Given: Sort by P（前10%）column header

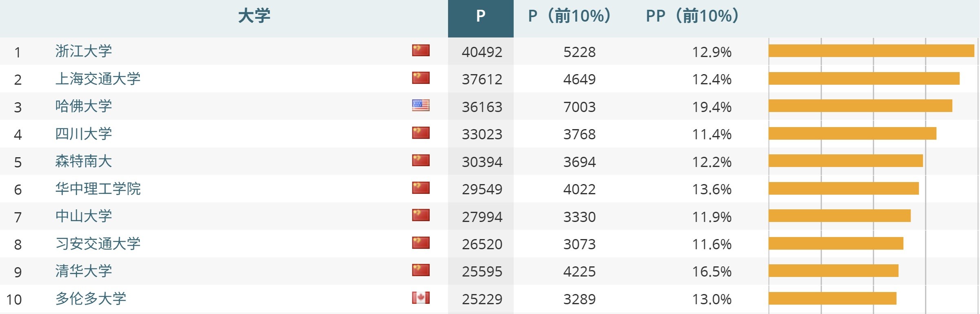Looking at the screenshot, I should (569, 16).
